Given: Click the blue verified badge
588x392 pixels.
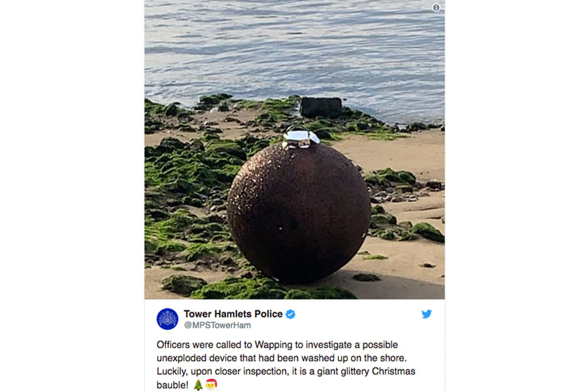Looking at the screenshot, I should (x=290, y=314).
